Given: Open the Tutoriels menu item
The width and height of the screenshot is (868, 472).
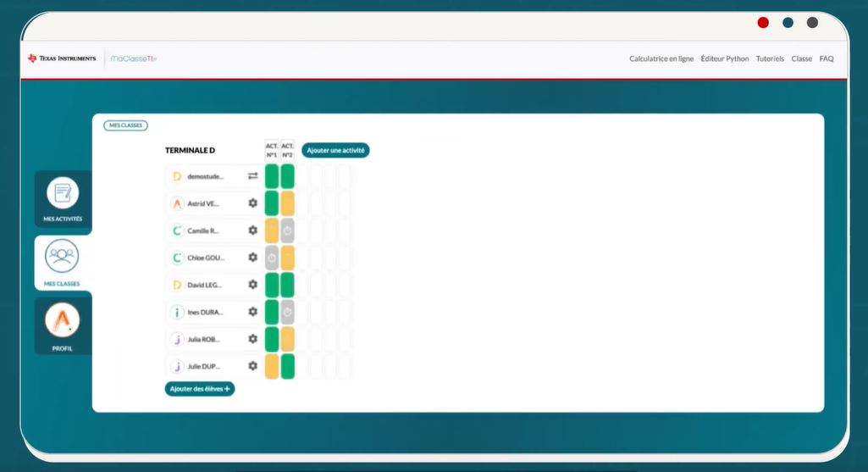Looking at the screenshot, I should pyautogui.click(x=770, y=59).
